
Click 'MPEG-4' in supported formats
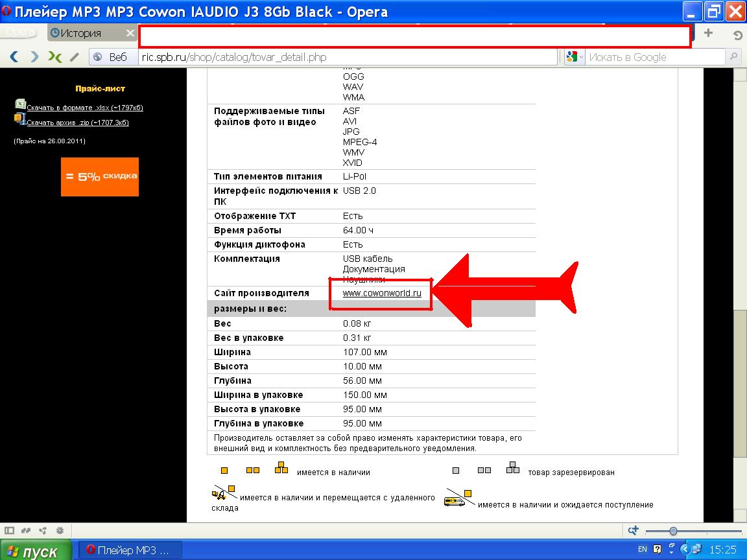pyautogui.click(x=360, y=142)
